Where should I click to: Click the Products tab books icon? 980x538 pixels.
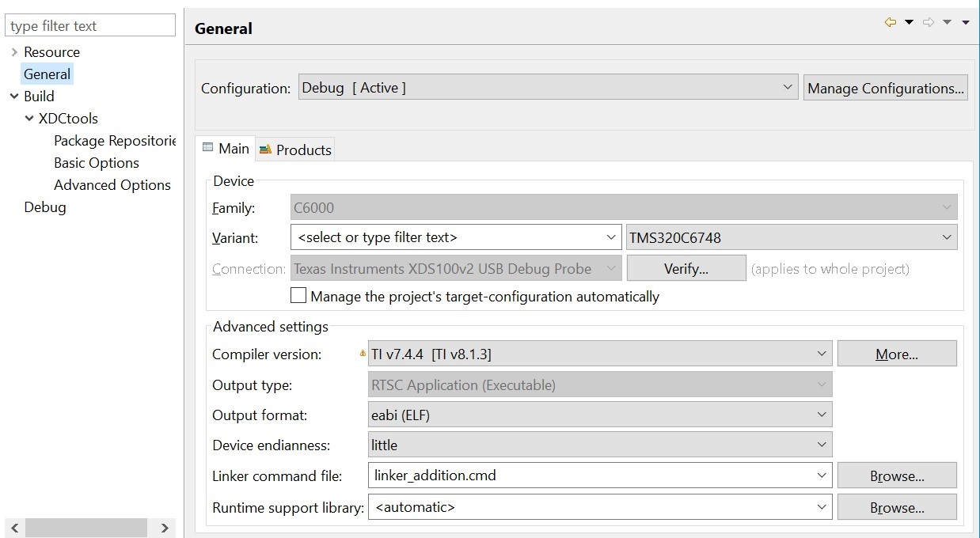(x=265, y=150)
